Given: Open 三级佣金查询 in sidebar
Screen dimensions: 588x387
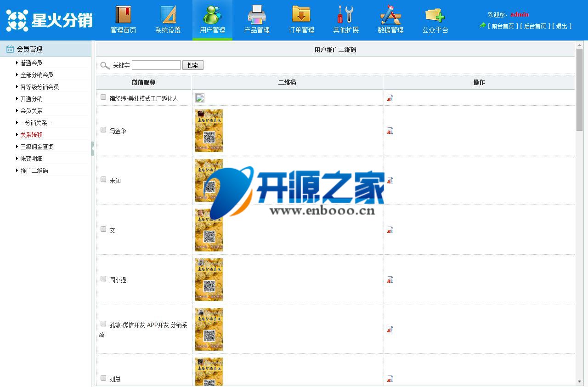Looking at the screenshot, I should click(x=37, y=147).
